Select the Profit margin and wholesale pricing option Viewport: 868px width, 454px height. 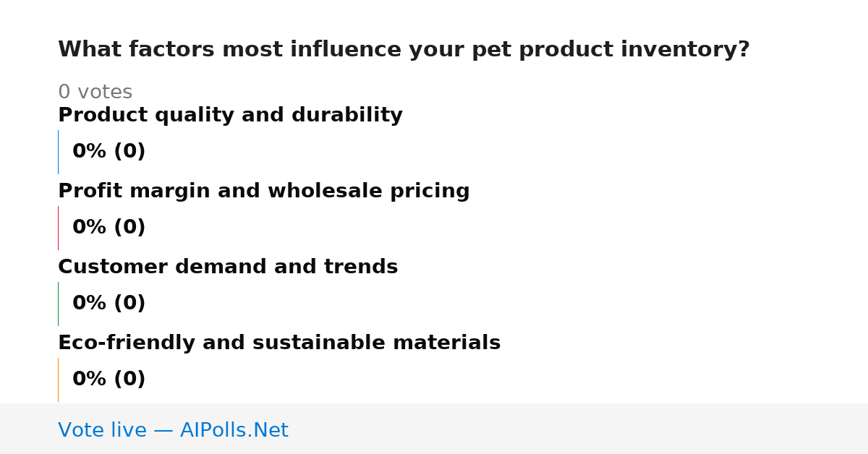263,191
